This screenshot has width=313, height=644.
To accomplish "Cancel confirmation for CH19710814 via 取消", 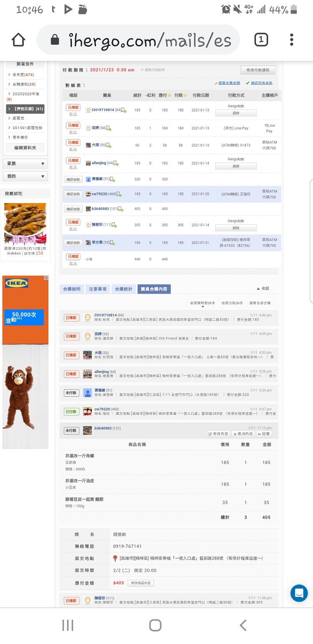I will (73, 114).
